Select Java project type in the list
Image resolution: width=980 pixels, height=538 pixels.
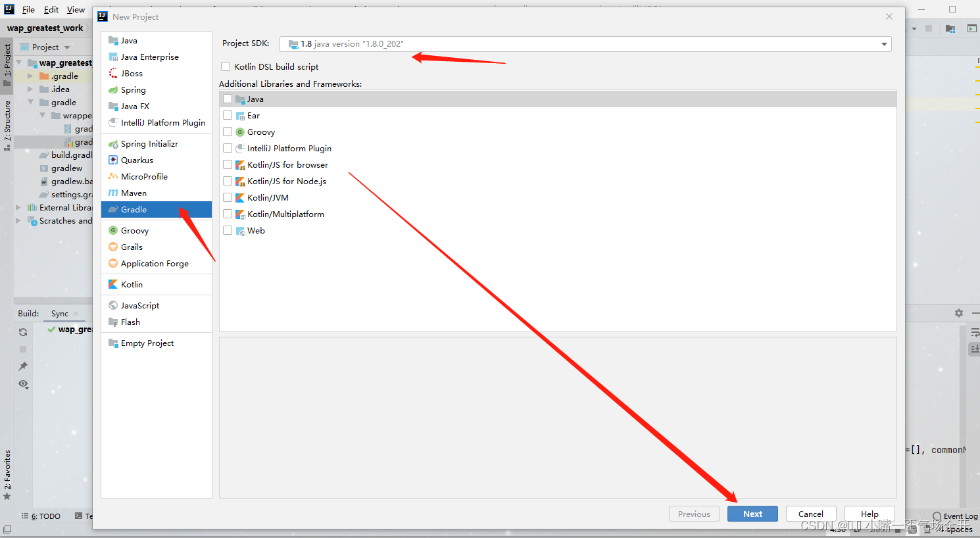click(157, 41)
